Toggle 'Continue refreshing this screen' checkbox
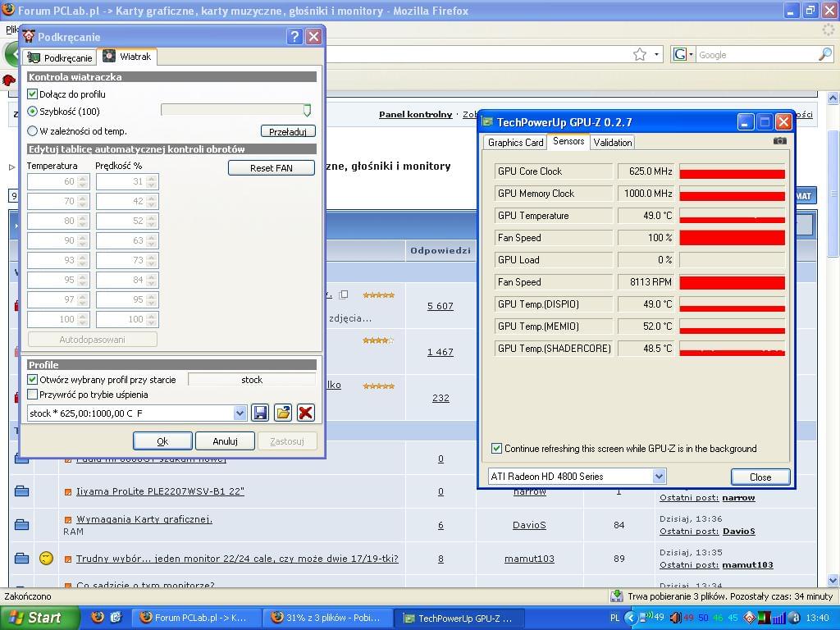 point(496,449)
